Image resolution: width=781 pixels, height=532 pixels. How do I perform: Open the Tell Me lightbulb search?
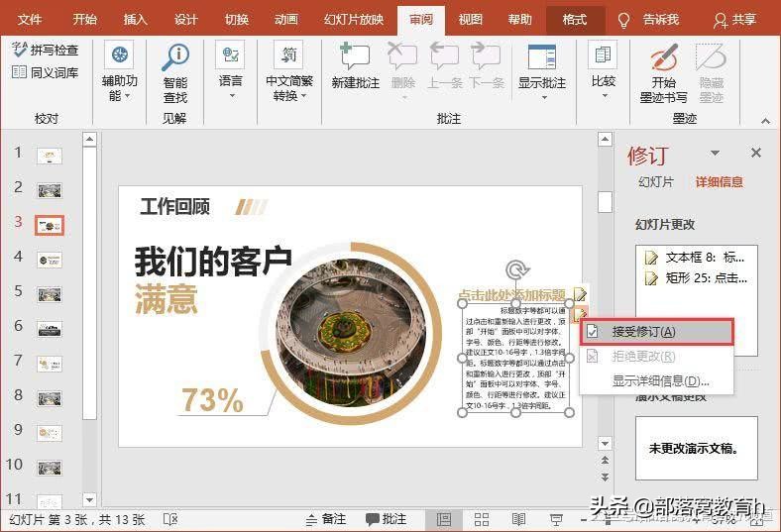623,21
